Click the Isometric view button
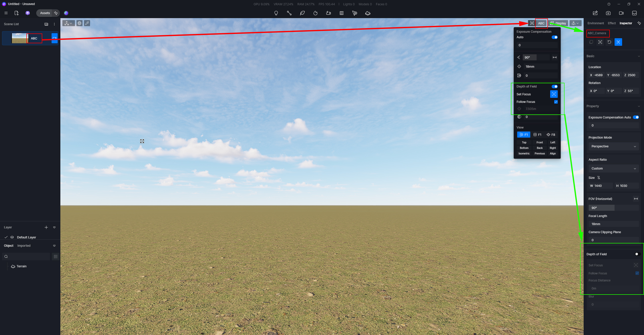Image resolution: width=644 pixels, height=335 pixels. [x=524, y=153]
